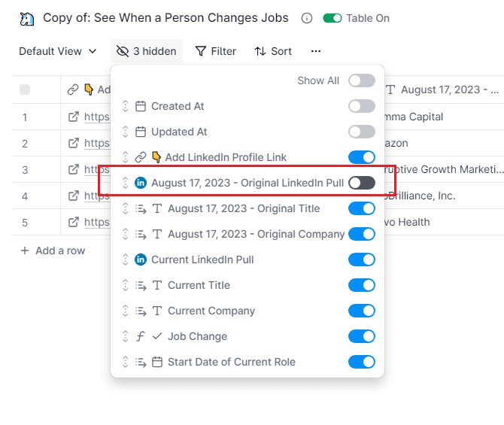Open the Sort options
The width and height of the screenshot is (504, 425).
point(273,51)
